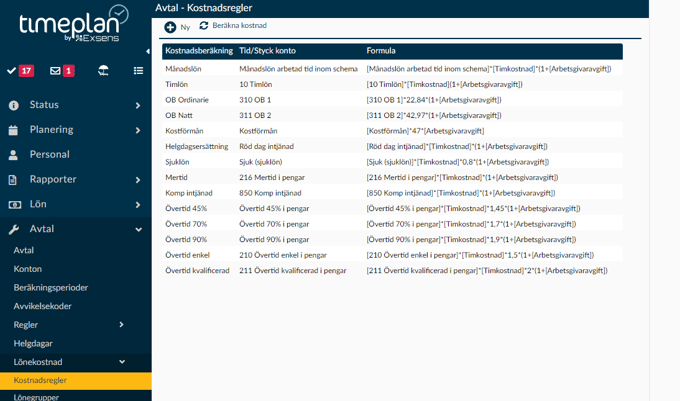Sort by Tid/Styck konto column header
The image size is (680, 401).
coord(268,51)
